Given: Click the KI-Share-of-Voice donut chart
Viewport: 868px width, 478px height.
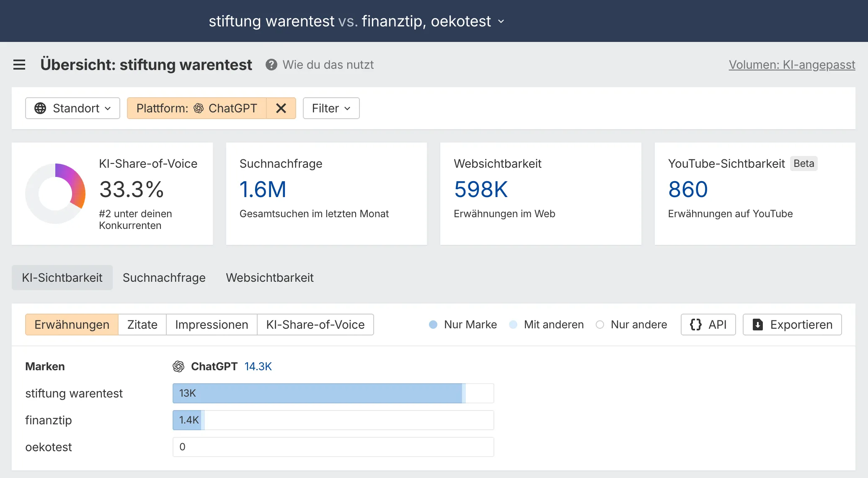Looking at the screenshot, I should [x=55, y=193].
